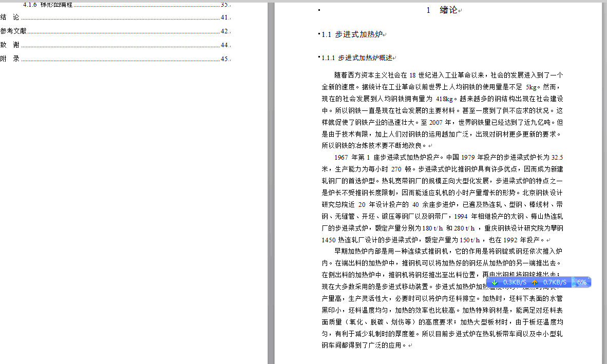Click the value '32.5' ending the 1967 line
The image size is (607, 364).
557,158
